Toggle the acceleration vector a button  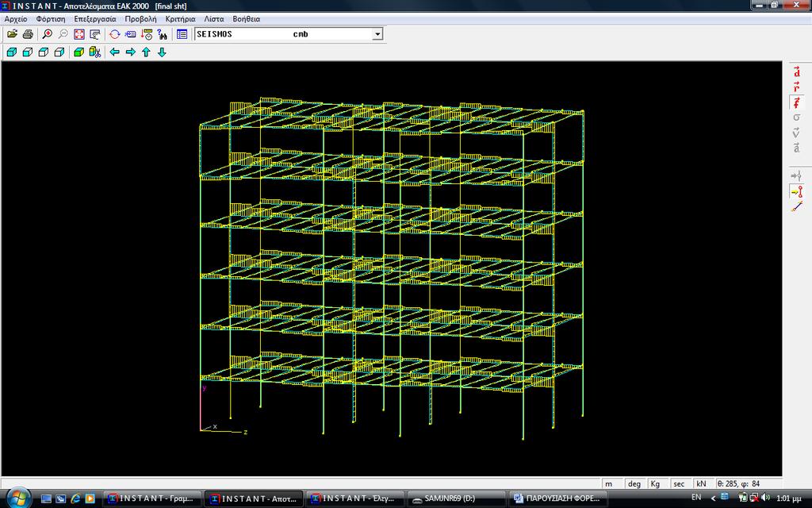pyautogui.click(x=796, y=148)
